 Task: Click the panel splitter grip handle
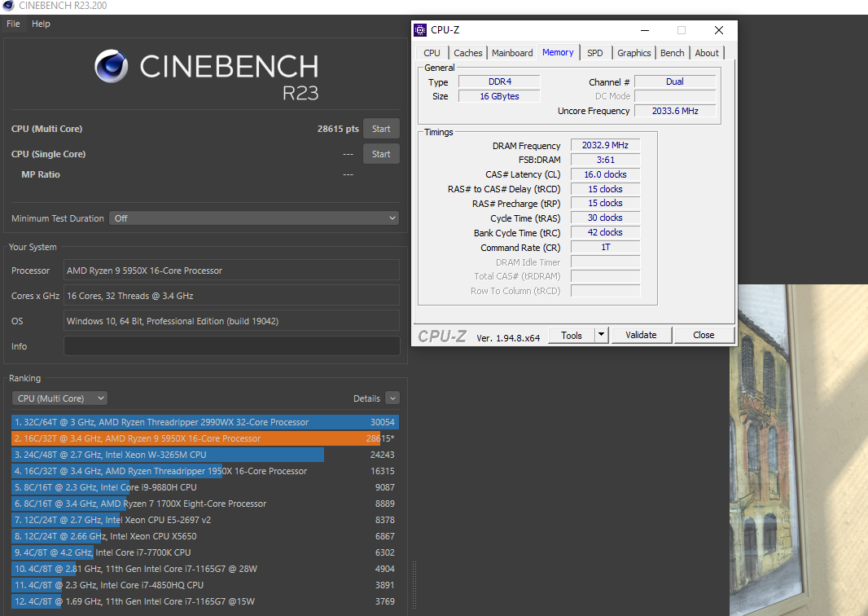pyautogui.click(x=414, y=584)
